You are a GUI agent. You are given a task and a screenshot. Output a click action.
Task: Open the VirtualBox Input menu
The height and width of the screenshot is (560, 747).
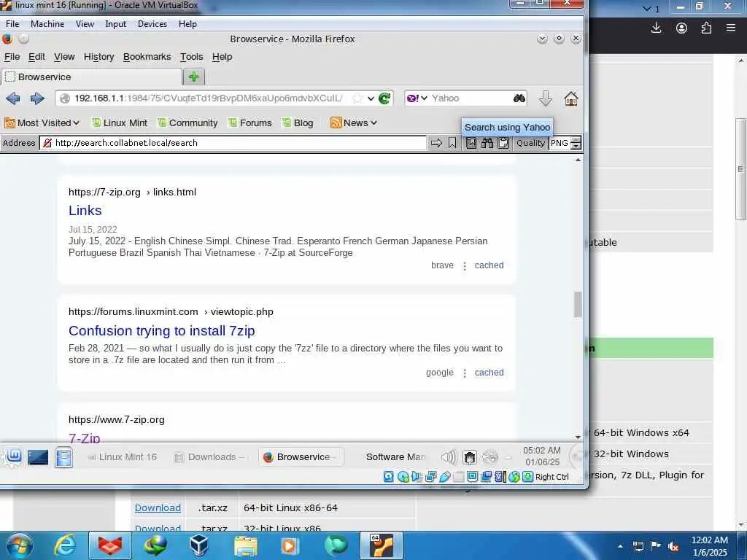[x=115, y=24]
